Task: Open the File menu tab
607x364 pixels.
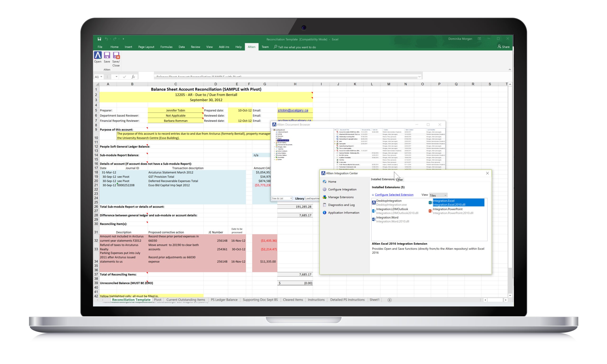Action: (x=100, y=47)
